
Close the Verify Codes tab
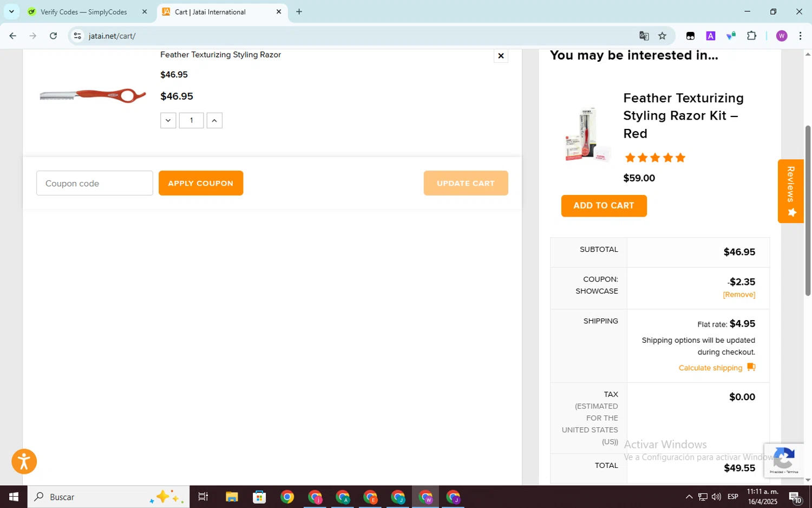(145, 12)
